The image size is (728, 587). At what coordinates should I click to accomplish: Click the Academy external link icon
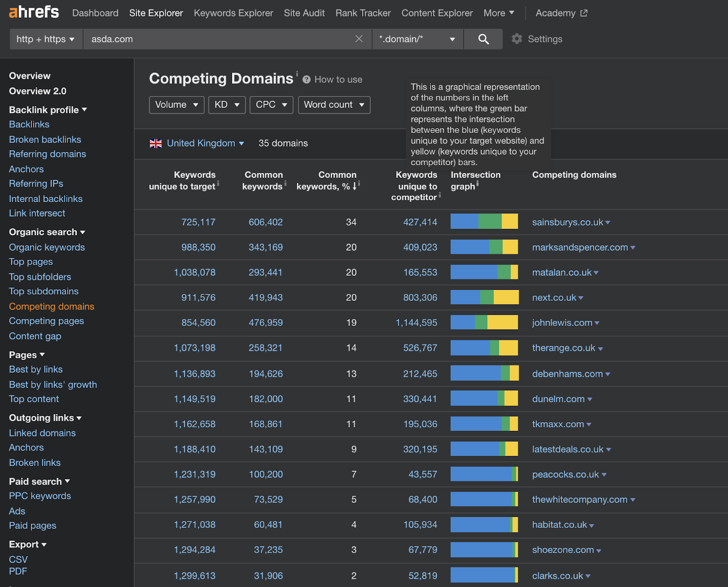coord(584,13)
